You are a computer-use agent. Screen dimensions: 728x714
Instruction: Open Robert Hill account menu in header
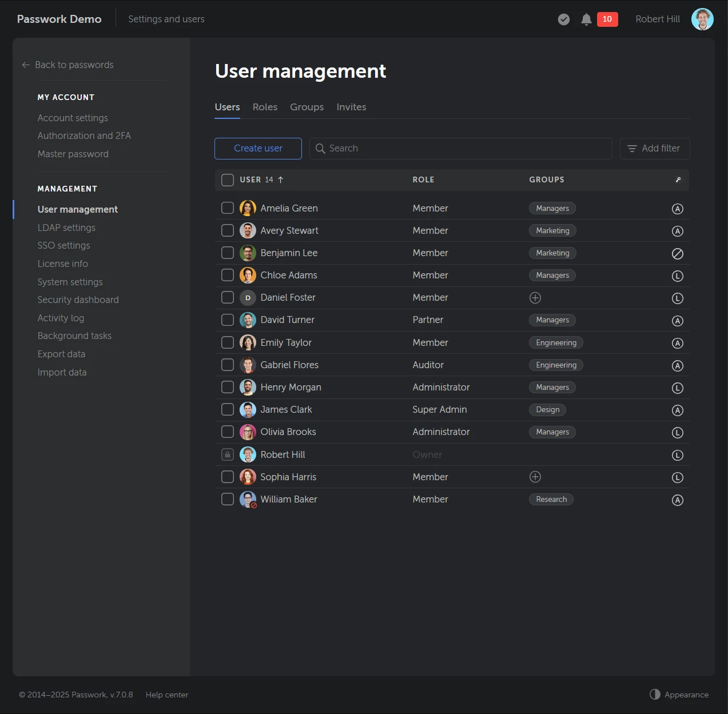click(x=657, y=19)
